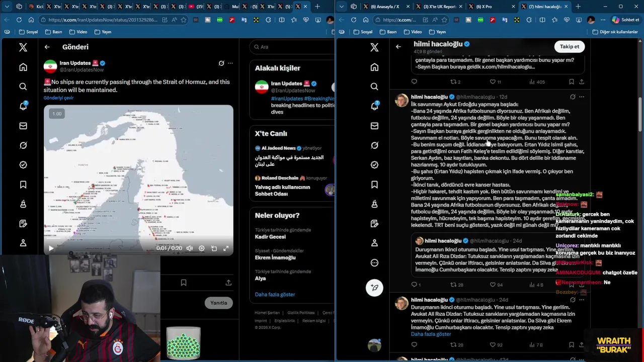Click Grok icon on Iran Updates post header
Screen dimensions: 644x362
click(x=221, y=63)
